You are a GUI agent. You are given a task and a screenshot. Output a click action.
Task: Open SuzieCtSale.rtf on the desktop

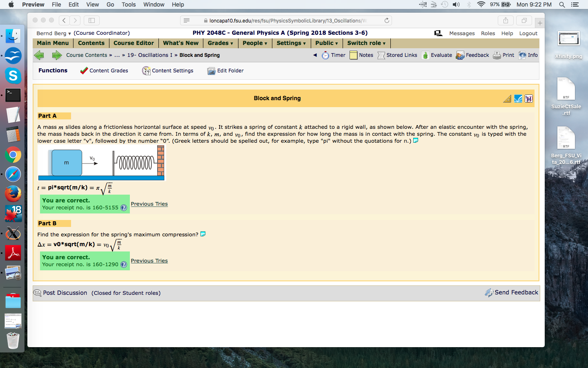click(x=566, y=96)
